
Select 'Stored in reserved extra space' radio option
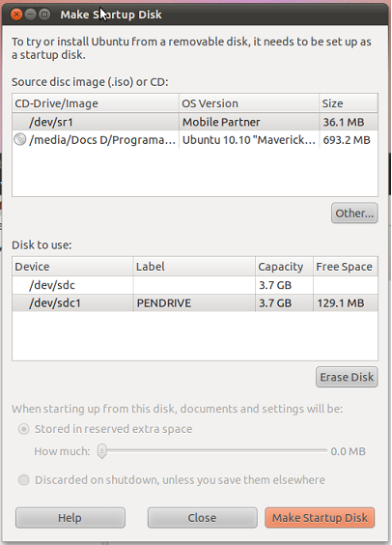24,429
